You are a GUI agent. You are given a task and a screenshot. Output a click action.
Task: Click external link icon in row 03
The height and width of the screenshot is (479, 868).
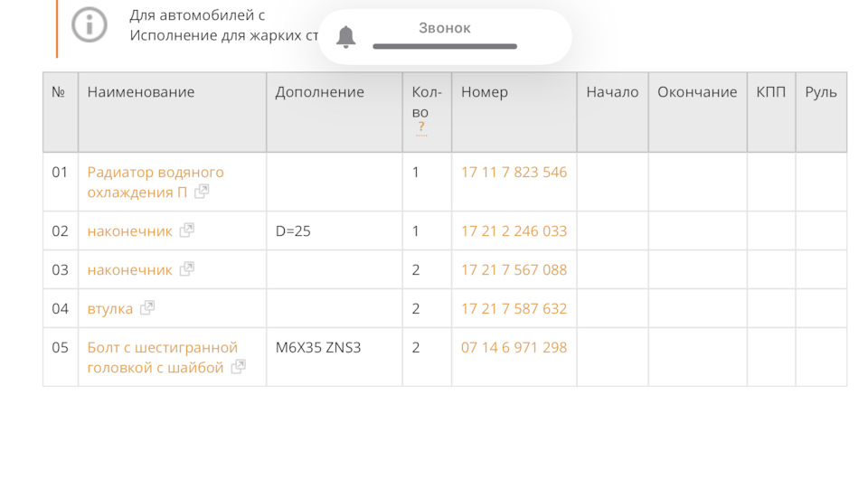point(187,269)
